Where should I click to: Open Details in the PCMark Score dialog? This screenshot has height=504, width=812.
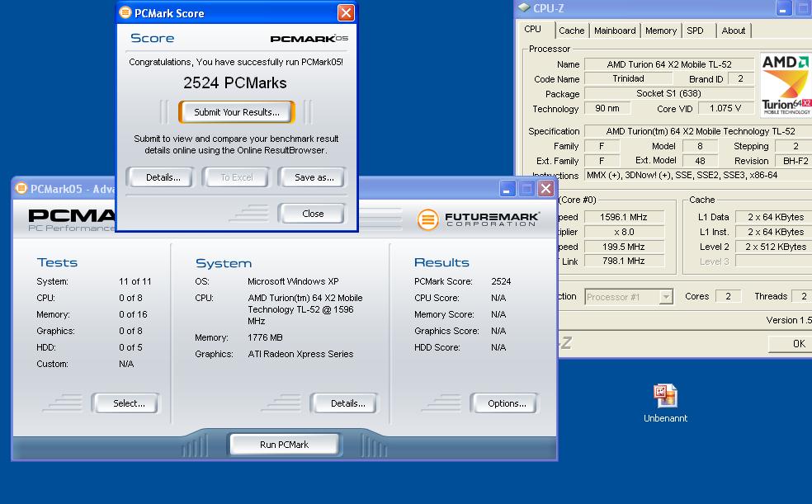click(163, 177)
